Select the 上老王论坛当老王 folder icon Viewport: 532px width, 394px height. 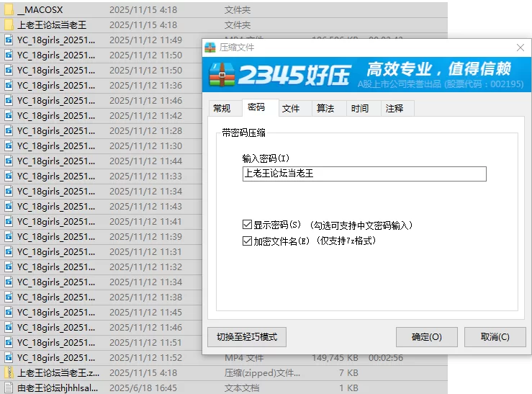[x=9, y=25]
